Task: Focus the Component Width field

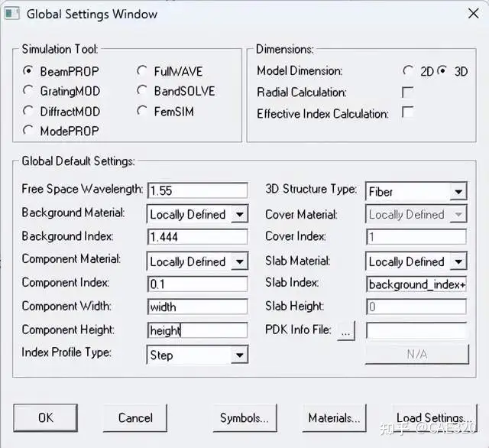Action: (x=198, y=307)
